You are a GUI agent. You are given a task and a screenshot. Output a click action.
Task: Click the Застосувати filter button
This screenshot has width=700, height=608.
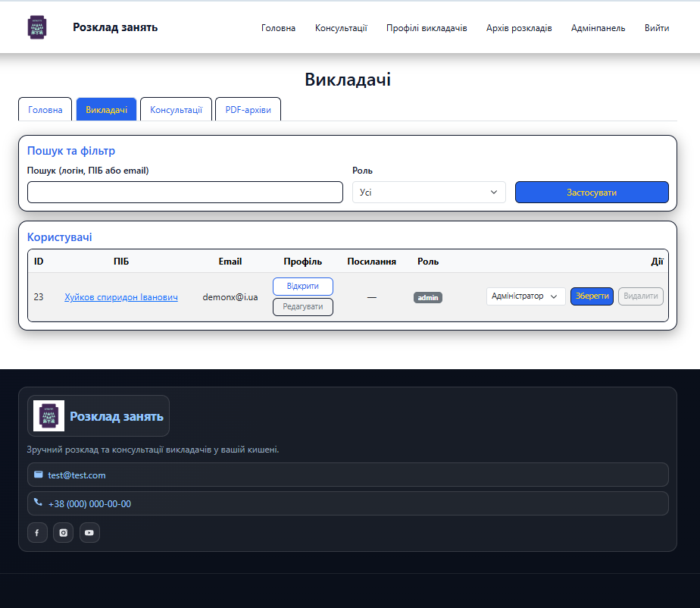(592, 193)
